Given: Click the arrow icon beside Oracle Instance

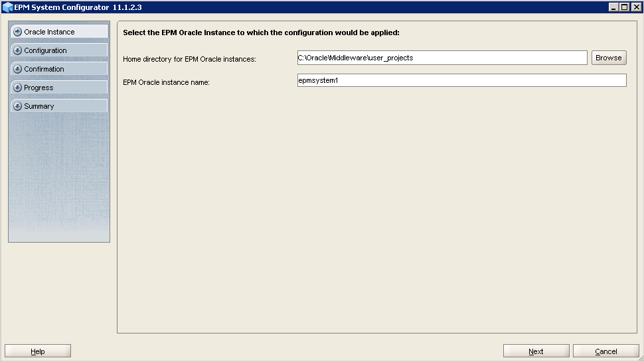Looking at the screenshot, I should coord(17,32).
